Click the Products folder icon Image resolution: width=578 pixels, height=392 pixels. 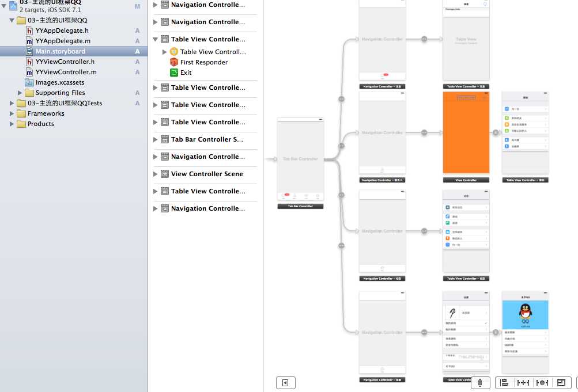pos(21,124)
